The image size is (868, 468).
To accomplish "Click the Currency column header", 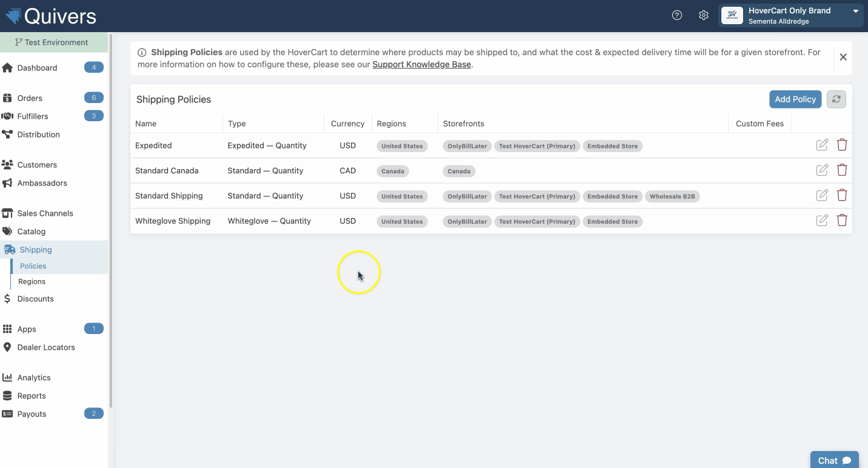I will pyautogui.click(x=347, y=124).
